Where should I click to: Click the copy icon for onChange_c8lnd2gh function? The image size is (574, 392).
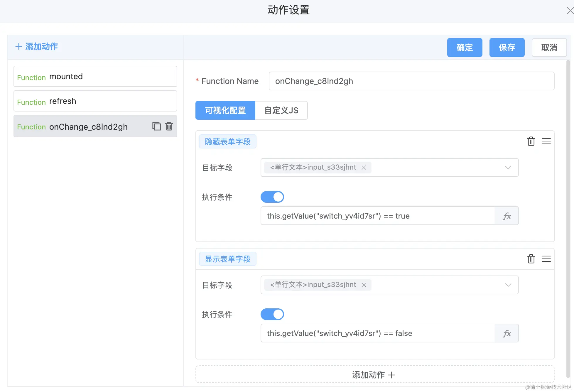point(156,126)
